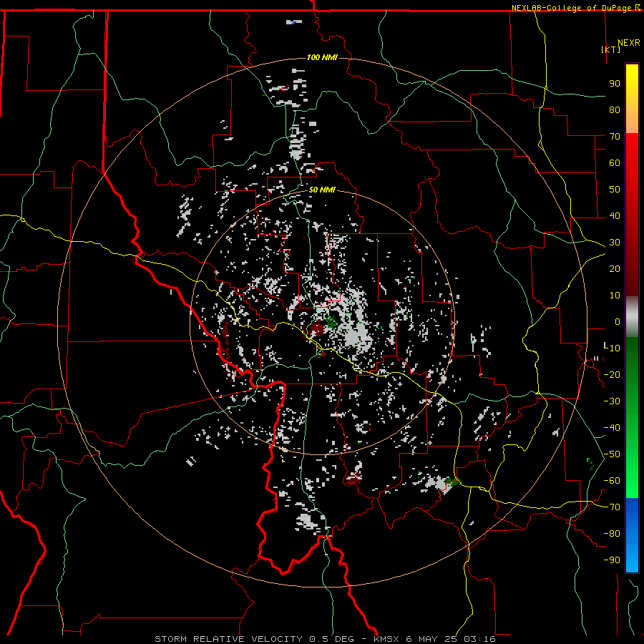Click the 50 NMI range ring label
This screenshot has width=644, height=644.
(322, 190)
